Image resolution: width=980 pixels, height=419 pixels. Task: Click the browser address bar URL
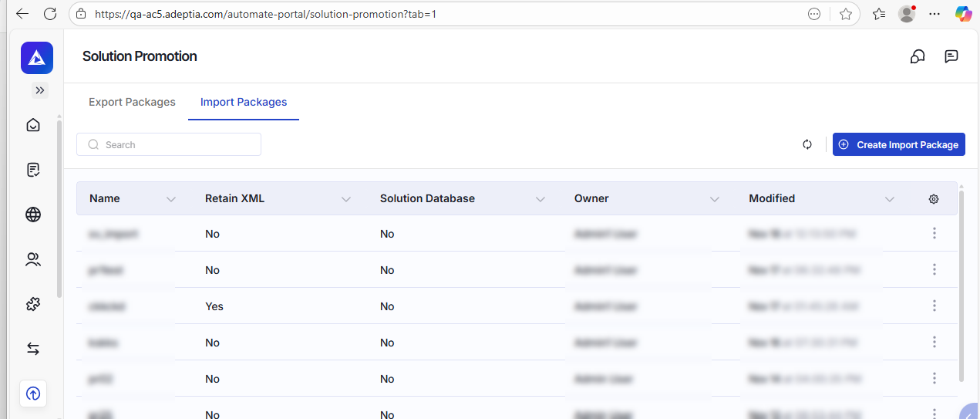tap(266, 14)
